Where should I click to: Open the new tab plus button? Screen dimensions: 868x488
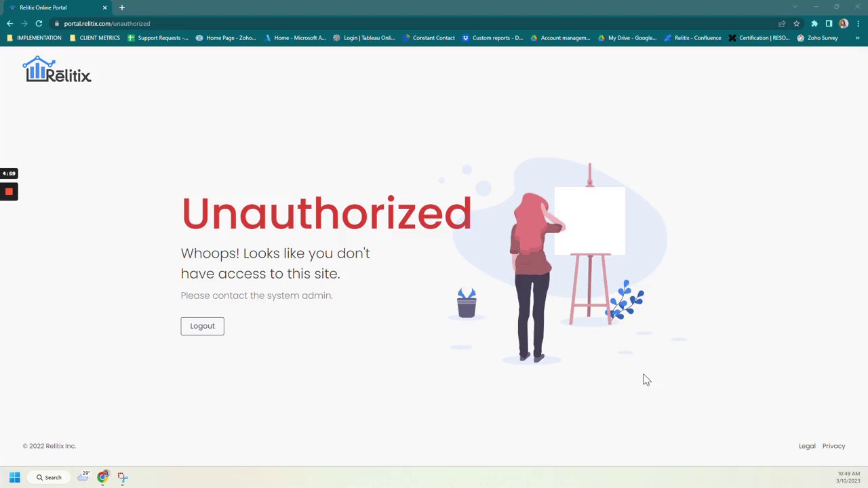tap(122, 7)
